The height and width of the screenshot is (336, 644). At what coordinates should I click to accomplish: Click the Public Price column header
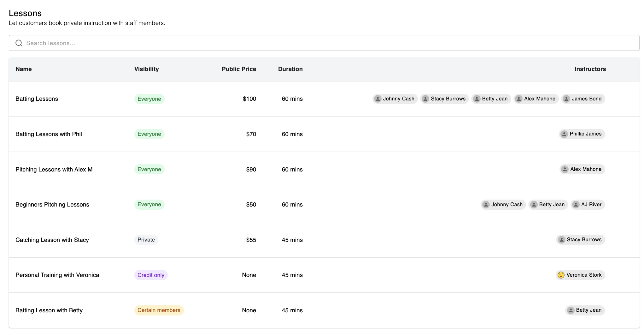tap(239, 69)
